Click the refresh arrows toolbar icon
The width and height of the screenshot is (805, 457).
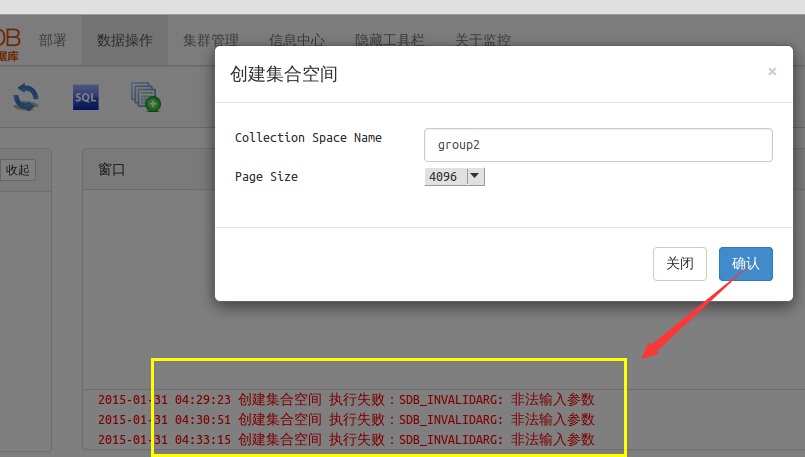tap(25, 97)
